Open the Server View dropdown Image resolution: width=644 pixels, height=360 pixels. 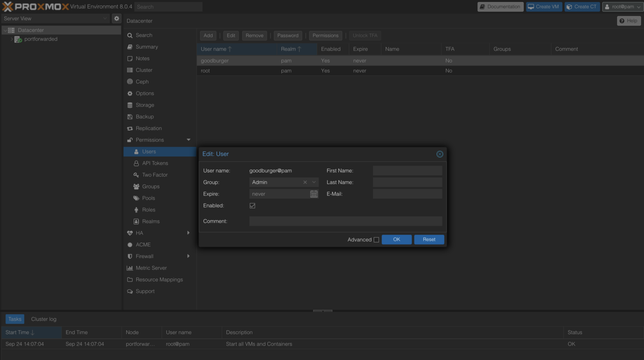click(x=105, y=18)
